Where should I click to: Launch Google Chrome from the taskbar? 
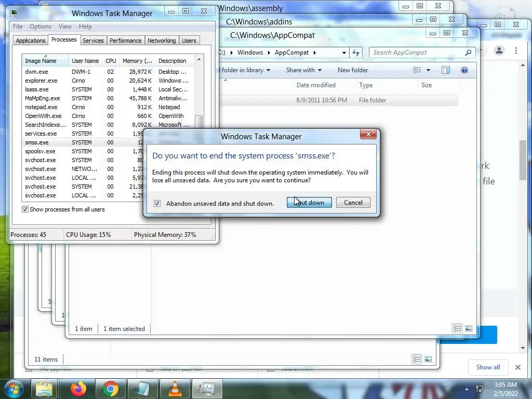point(111,389)
